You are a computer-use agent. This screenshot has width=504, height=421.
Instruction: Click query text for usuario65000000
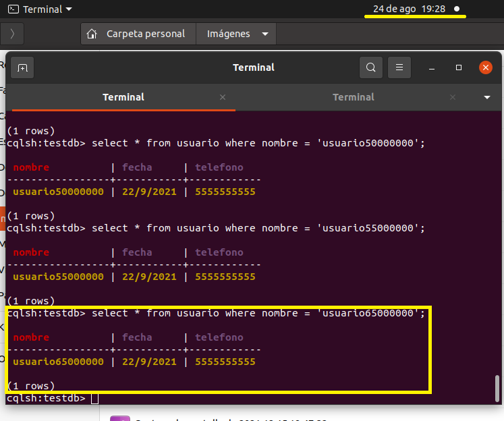(258, 313)
